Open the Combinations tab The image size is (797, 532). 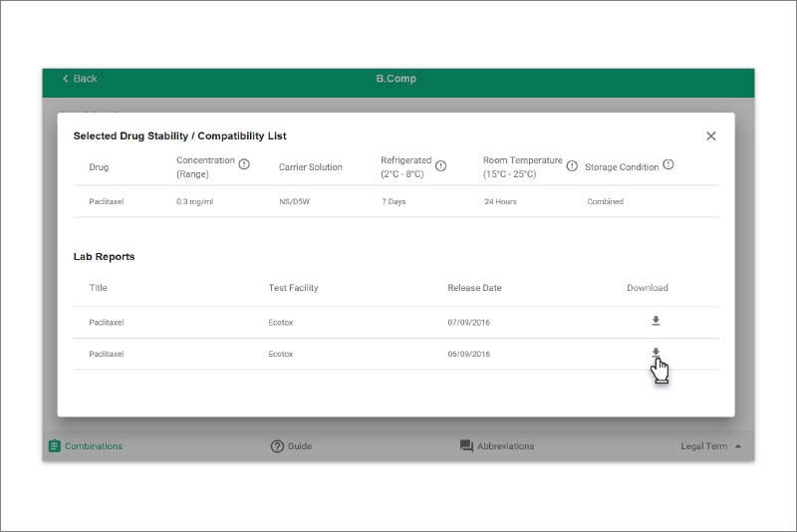[x=86, y=445]
